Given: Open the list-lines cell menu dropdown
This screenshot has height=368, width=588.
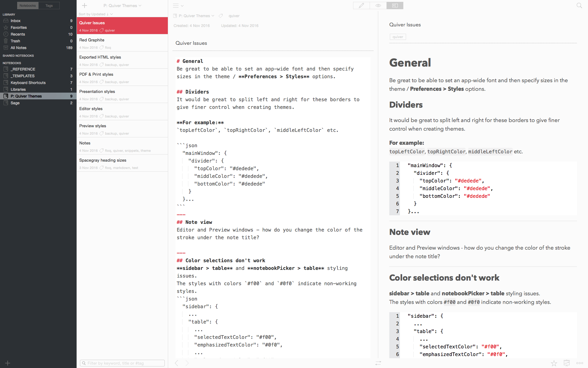Looking at the screenshot, I should pos(178,6).
